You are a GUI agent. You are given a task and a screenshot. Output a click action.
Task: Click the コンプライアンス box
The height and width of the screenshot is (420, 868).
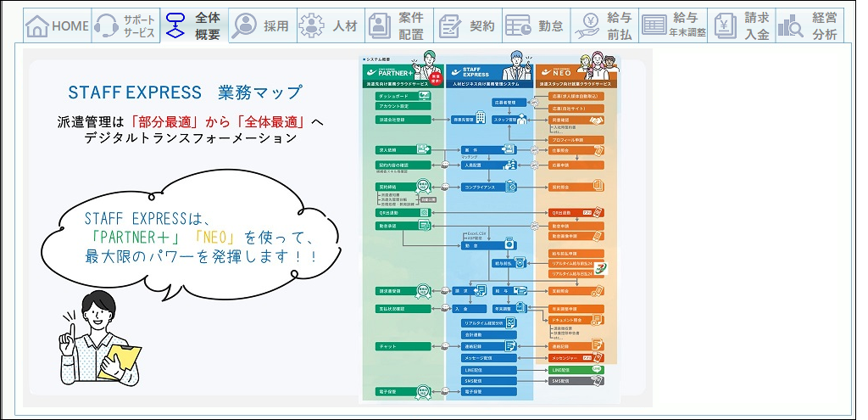click(489, 188)
